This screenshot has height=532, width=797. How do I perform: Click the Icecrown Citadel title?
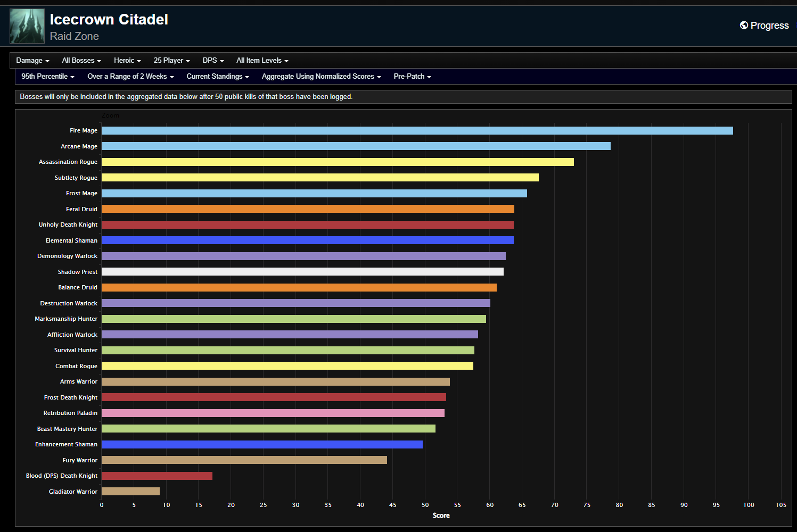109,19
